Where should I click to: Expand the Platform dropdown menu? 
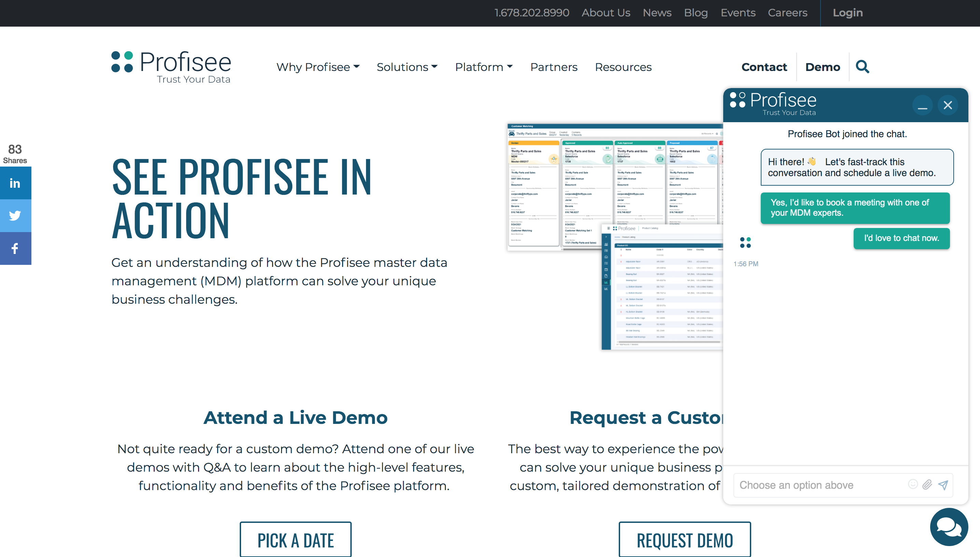(x=483, y=67)
